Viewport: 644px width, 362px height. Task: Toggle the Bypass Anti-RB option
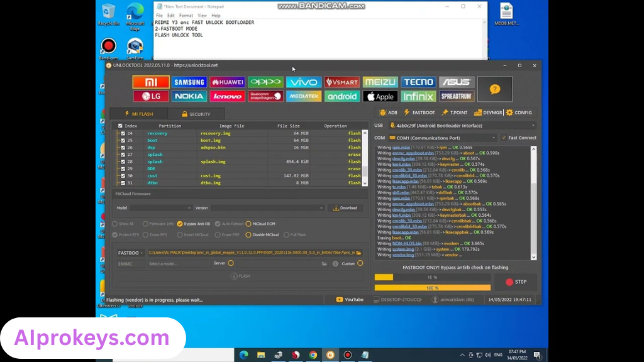click(194, 224)
